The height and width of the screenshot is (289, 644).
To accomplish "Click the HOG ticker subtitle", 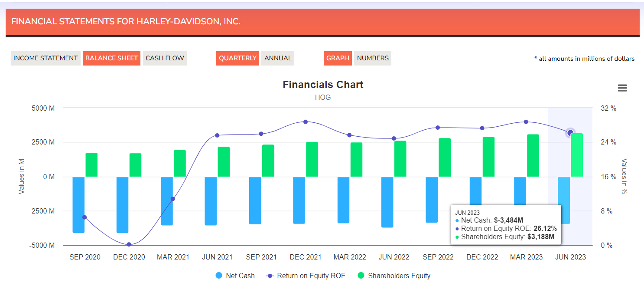I will click(x=322, y=97).
